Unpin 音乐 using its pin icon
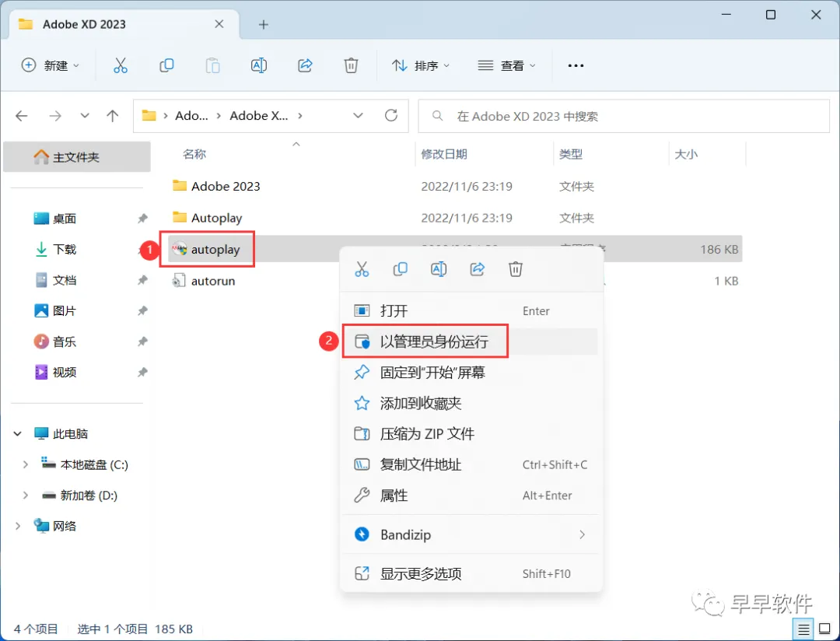Screen dimensions: 840x641 [x=142, y=342]
